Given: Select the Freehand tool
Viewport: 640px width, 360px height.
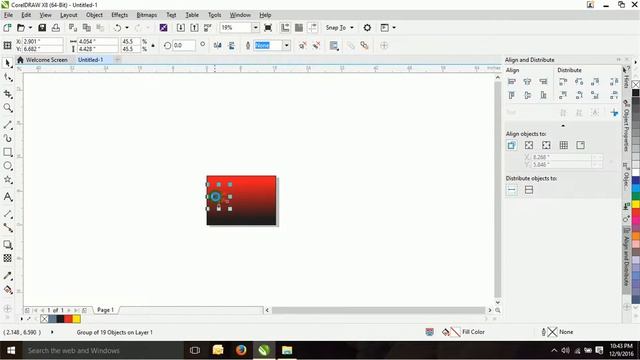Looking at the screenshot, I should pyautogui.click(x=8, y=124).
